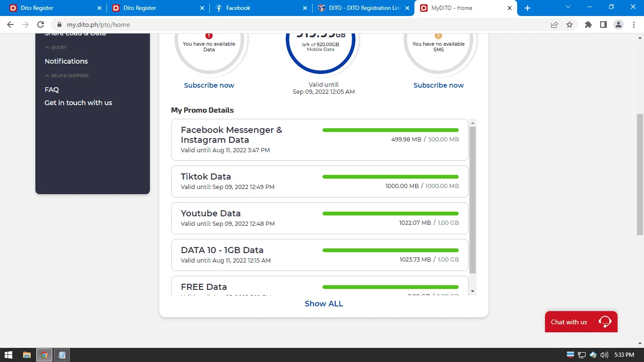Click the DATA 10 - 1GB Data usage bar

coord(390,250)
